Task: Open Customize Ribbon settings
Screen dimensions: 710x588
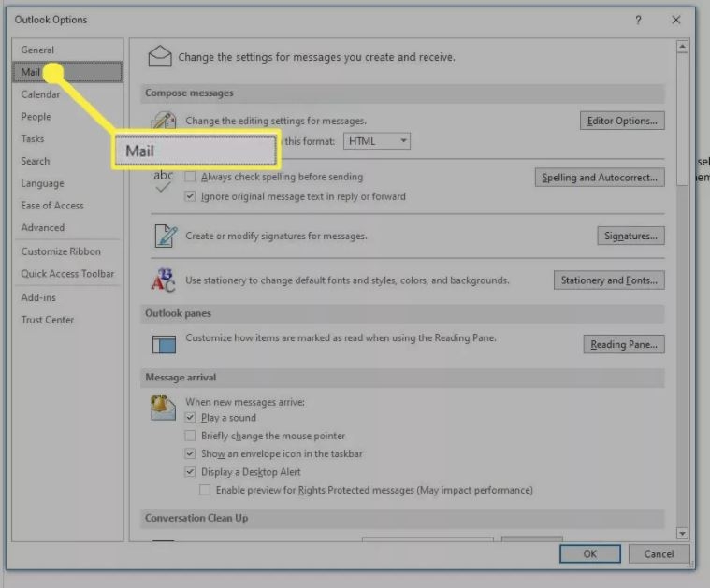Action: 67,251
